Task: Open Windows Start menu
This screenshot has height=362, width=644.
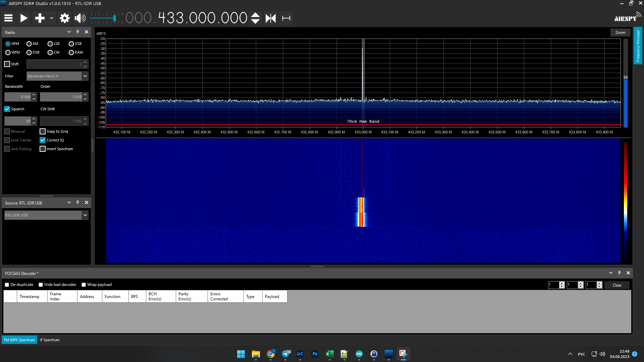Action: [241, 354]
